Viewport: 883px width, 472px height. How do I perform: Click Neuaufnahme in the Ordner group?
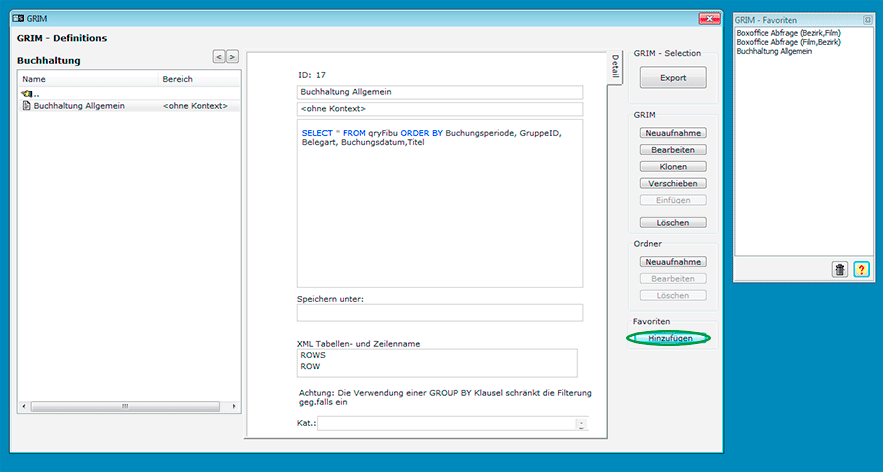pyautogui.click(x=672, y=261)
